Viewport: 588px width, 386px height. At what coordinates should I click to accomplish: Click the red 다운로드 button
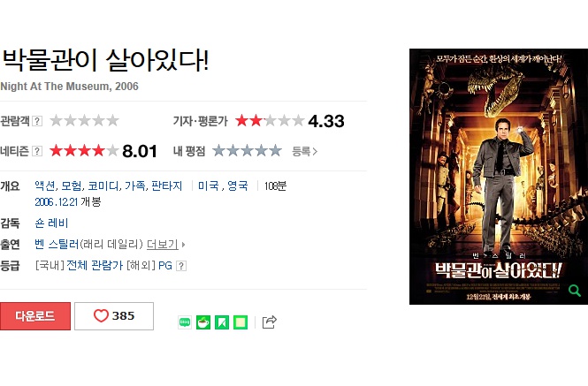(x=35, y=316)
